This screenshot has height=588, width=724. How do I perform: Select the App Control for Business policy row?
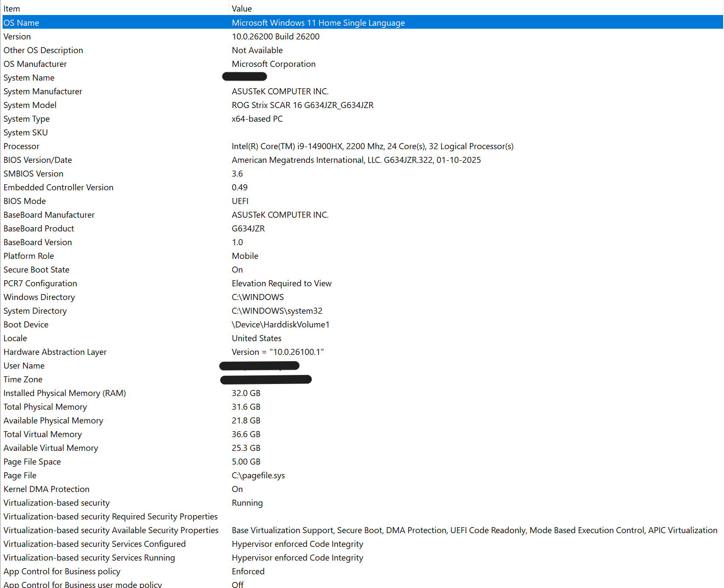click(x=363, y=571)
